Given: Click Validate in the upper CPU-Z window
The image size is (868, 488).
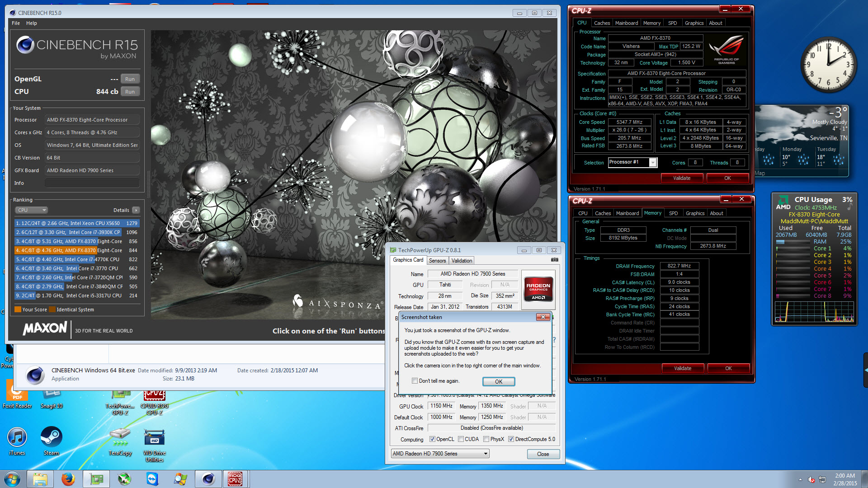Looking at the screenshot, I should [x=682, y=178].
